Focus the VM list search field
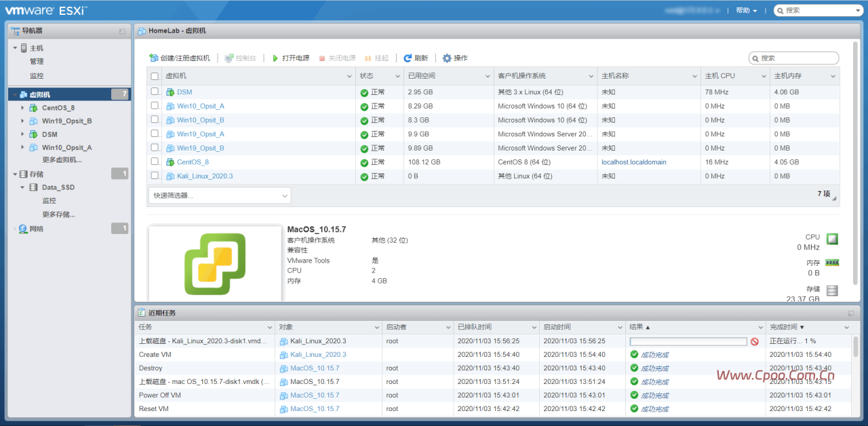 click(x=793, y=58)
